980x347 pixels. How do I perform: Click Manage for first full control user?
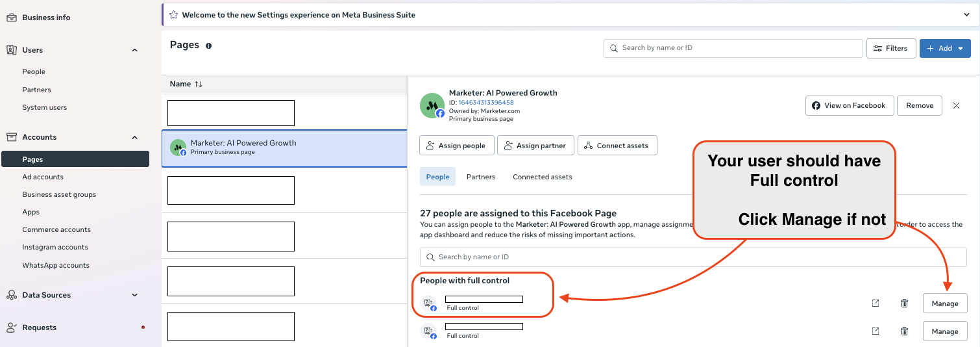pyautogui.click(x=945, y=303)
